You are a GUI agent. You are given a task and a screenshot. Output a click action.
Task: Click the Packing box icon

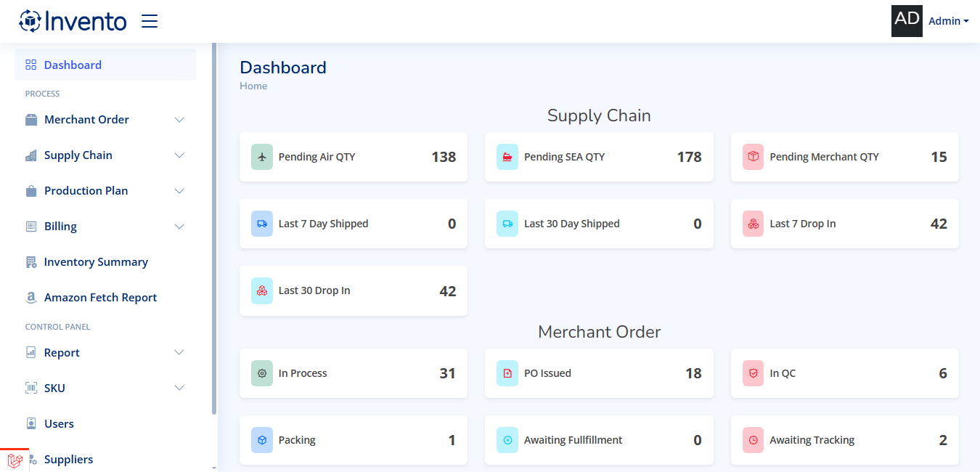click(262, 440)
